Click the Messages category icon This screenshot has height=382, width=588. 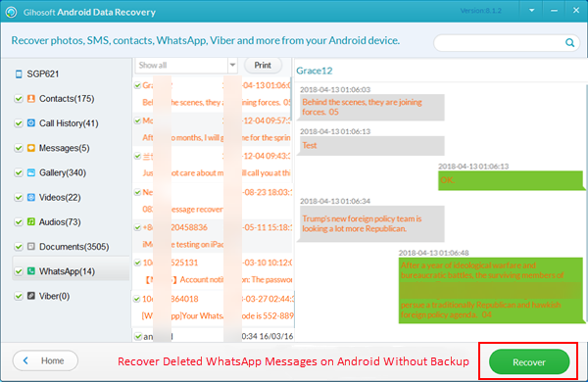point(31,148)
